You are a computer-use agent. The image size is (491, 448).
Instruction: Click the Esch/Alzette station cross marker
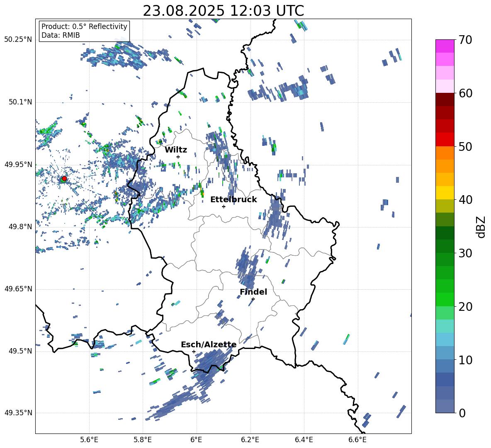(x=194, y=351)
